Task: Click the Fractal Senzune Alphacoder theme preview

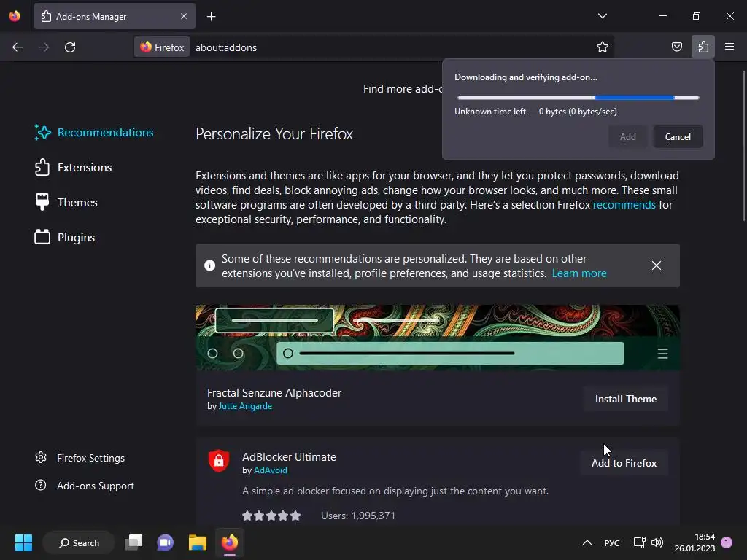Action: pos(438,338)
